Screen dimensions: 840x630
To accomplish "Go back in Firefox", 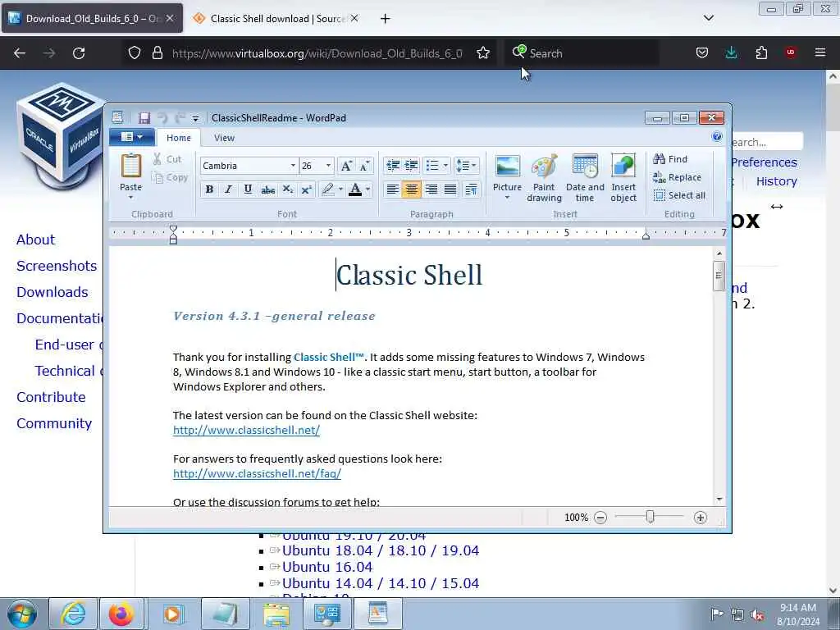I will click(20, 53).
